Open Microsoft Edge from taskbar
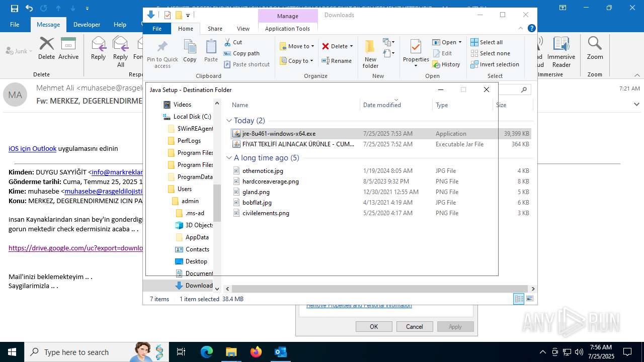Screen dimensions: 644x362 (207, 352)
